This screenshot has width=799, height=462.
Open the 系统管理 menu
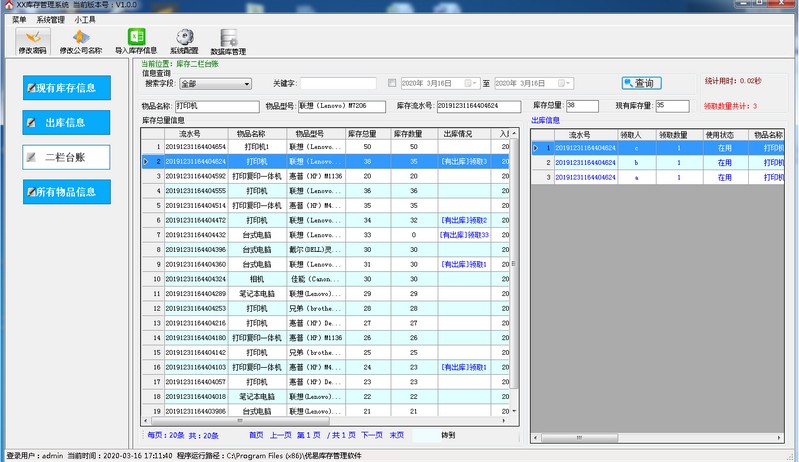coord(50,19)
